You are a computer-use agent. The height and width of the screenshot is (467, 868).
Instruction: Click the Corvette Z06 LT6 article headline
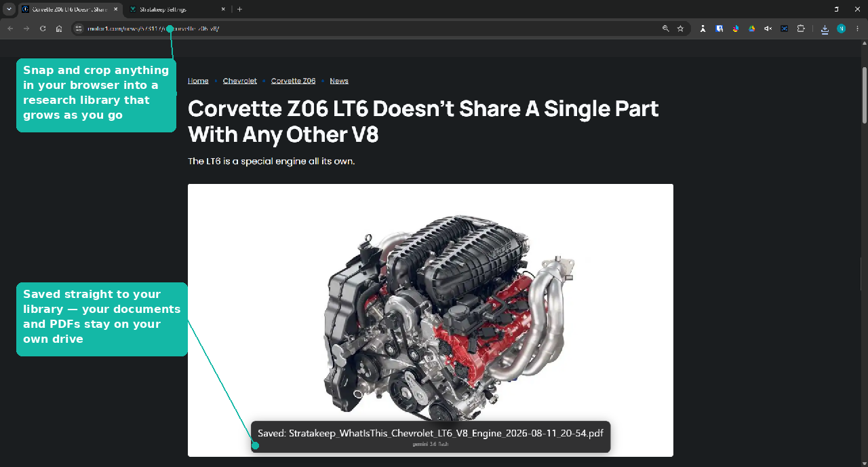tap(423, 122)
